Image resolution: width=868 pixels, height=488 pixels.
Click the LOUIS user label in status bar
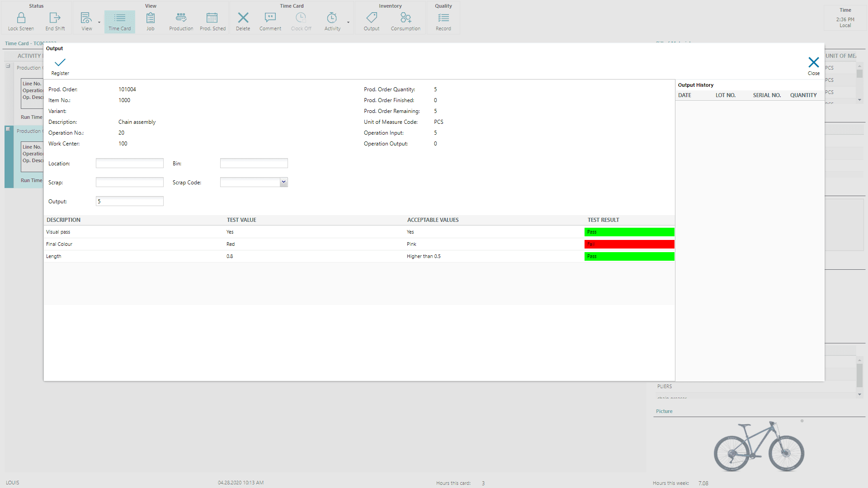click(x=13, y=483)
